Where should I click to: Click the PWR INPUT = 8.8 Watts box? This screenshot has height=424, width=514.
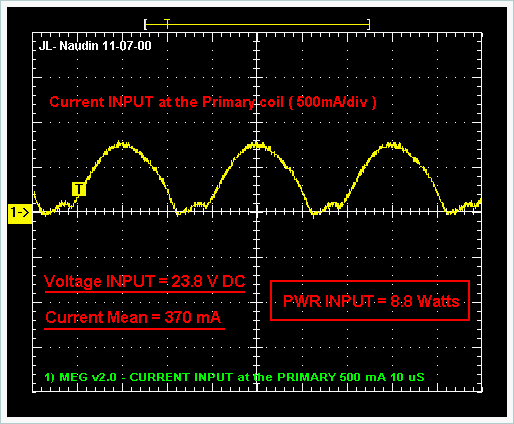[370, 301]
